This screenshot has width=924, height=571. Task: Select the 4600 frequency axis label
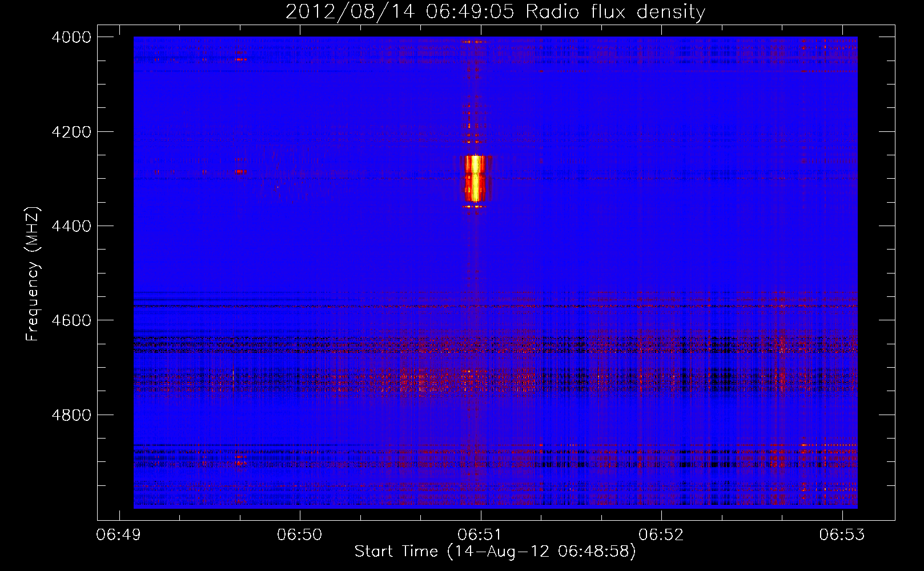tap(71, 320)
